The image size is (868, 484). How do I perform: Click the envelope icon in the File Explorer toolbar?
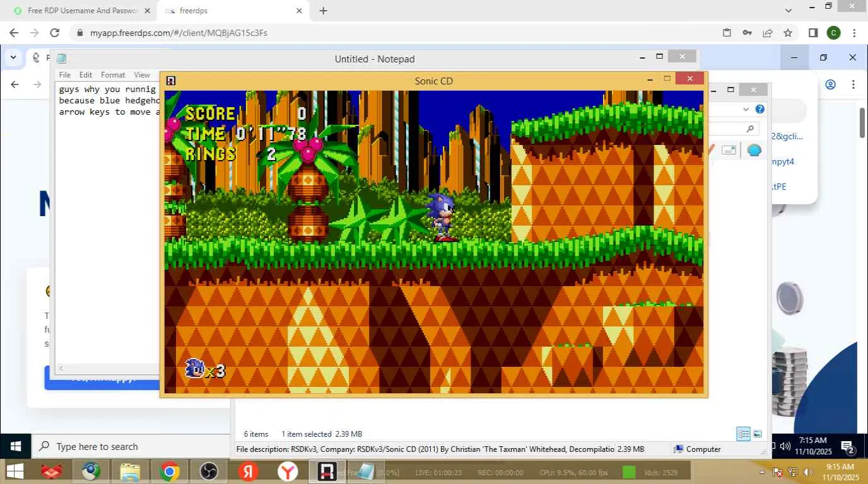click(x=729, y=150)
